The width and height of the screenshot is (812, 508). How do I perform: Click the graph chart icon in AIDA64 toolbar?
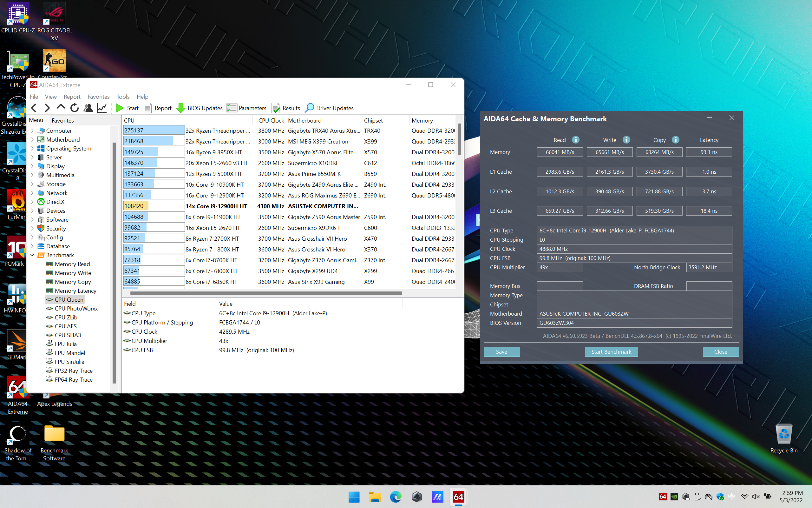click(x=102, y=108)
